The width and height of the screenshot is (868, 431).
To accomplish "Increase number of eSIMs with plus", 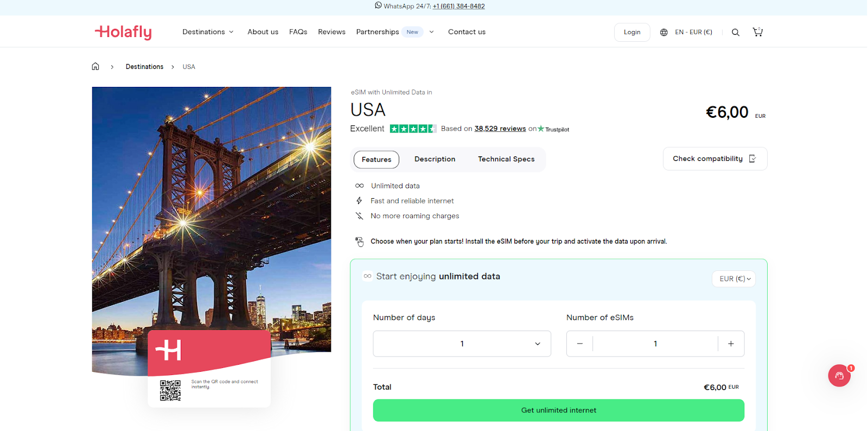I will coord(731,344).
